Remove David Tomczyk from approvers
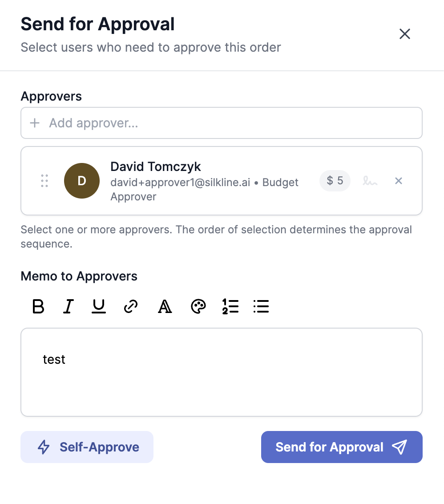This screenshot has height=504, width=444. [399, 181]
